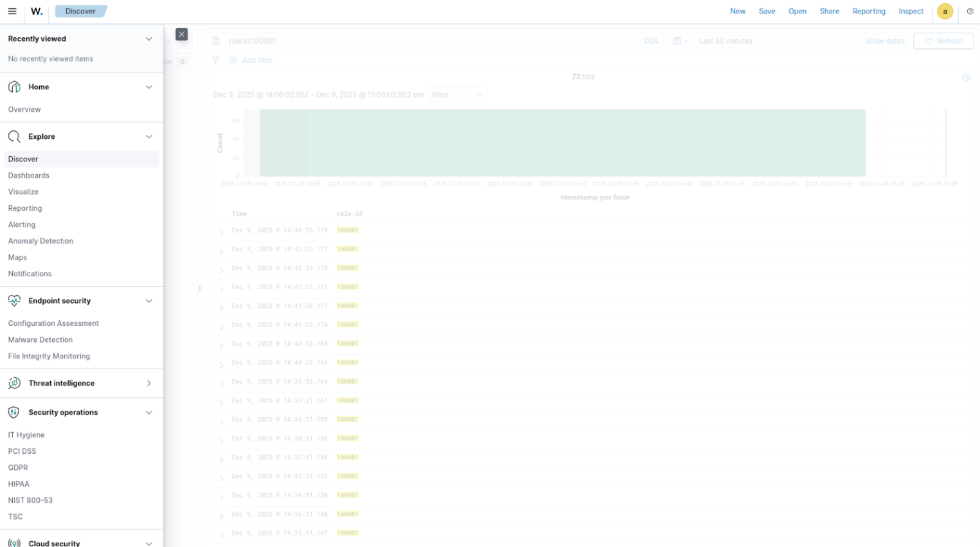Open Dashboards in the Explore menu
This screenshot has height=547, width=980.
tap(29, 175)
